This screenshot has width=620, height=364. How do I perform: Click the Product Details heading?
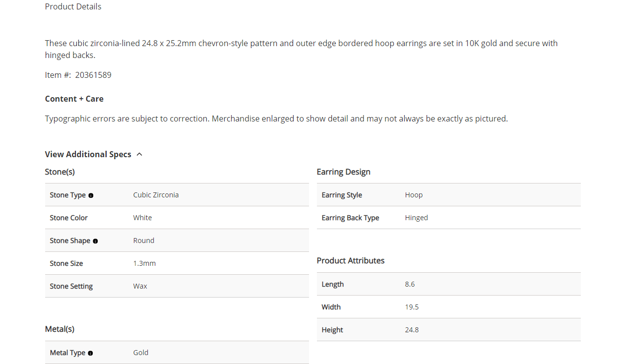point(73,6)
